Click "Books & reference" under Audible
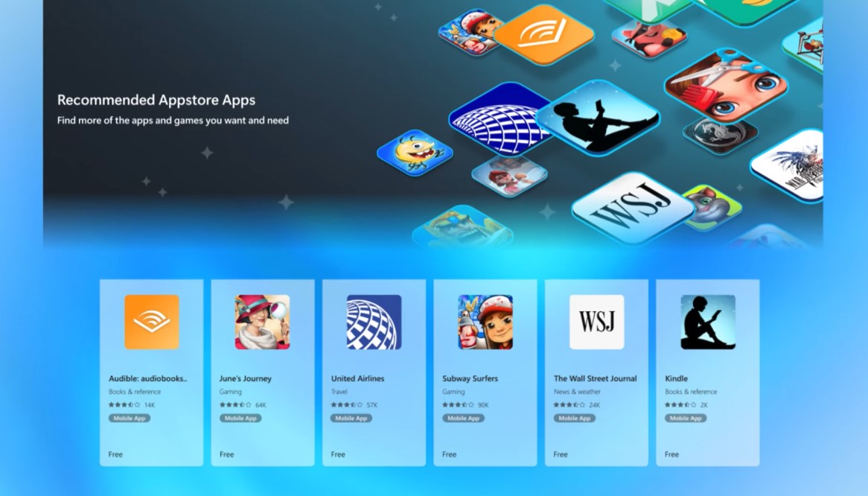This screenshot has width=868, height=496. tap(135, 392)
